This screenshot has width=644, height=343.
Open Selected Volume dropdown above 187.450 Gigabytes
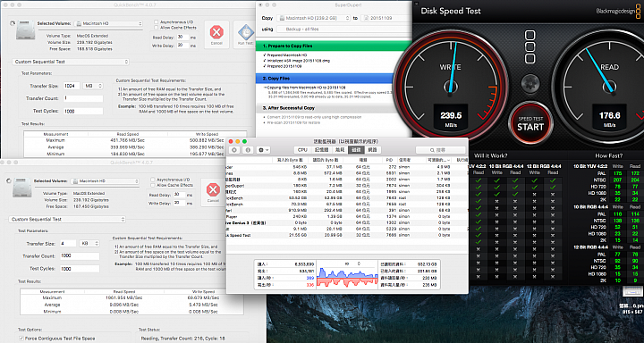pyautogui.click(x=106, y=181)
